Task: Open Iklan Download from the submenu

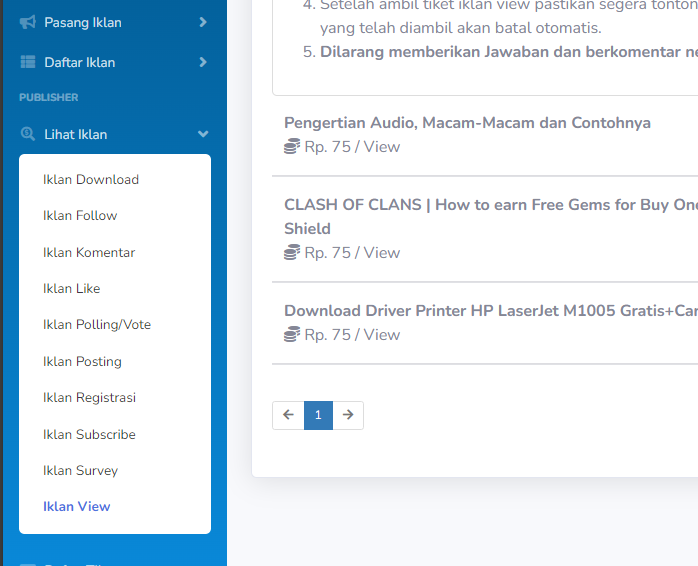Action: [91, 180]
